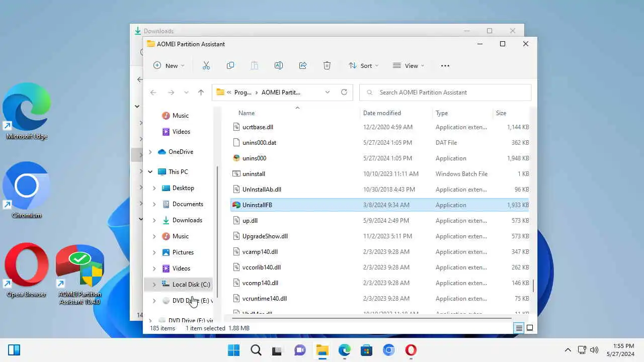Expand OneDrive in navigation pane
The height and width of the screenshot is (362, 644).
click(150, 152)
